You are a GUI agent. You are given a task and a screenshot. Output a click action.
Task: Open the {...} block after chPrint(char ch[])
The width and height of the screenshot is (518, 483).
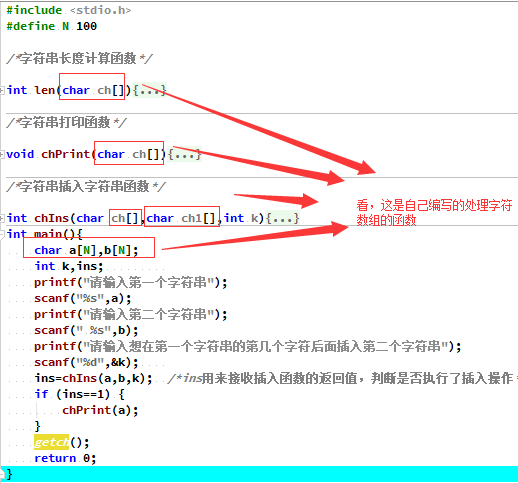click(185, 154)
